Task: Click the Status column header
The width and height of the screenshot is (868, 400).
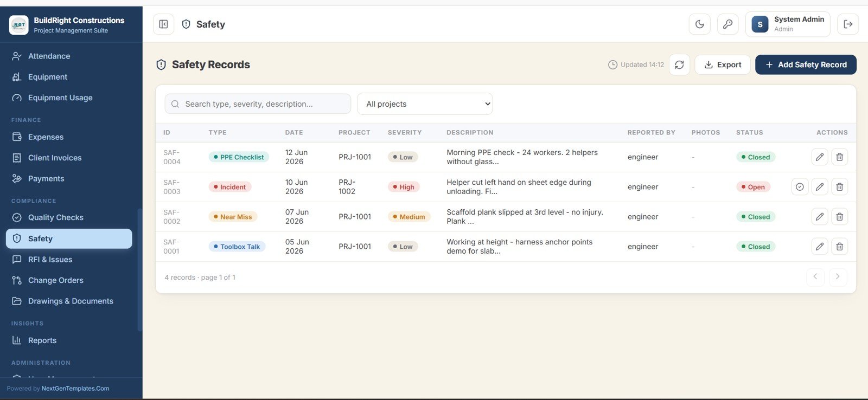Action: tap(750, 133)
